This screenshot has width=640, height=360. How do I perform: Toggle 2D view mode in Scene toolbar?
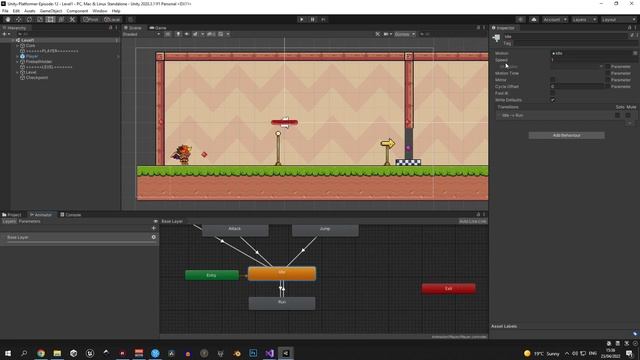(x=168, y=34)
